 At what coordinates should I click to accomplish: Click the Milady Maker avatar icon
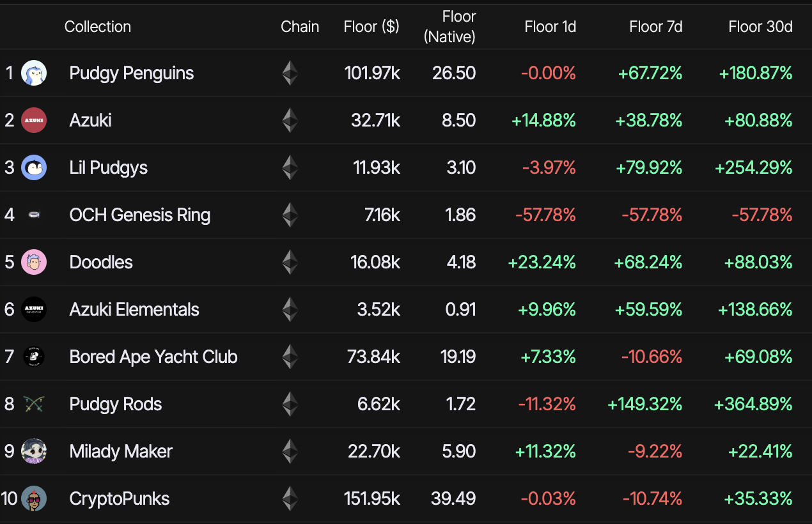(x=34, y=451)
